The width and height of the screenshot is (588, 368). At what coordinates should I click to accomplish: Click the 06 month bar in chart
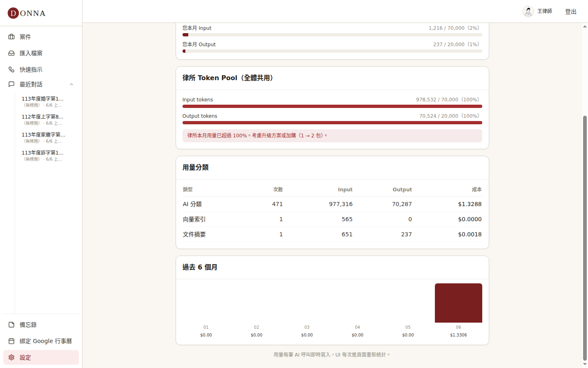point(459,303)
